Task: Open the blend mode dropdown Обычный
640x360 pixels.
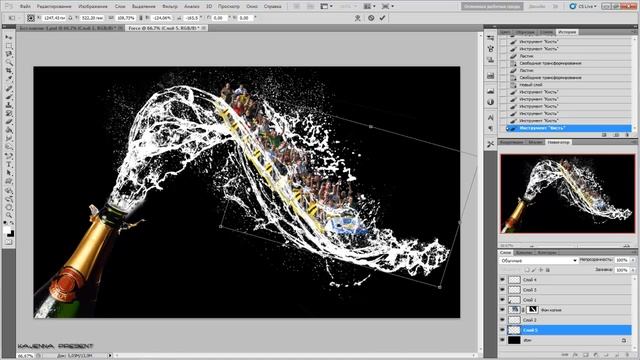Action: tap(538, 260)
